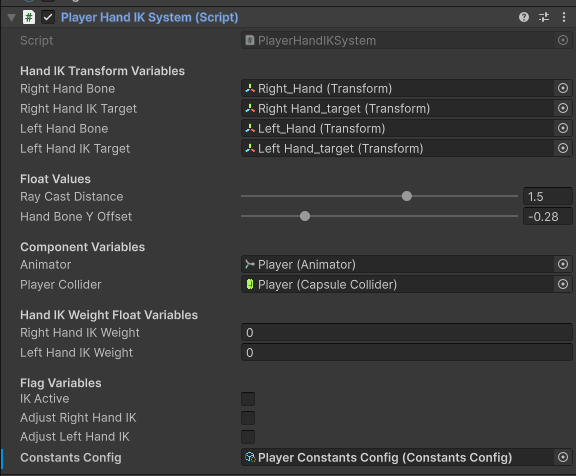Screen dimensions: 576x476
Task: Click the Hand Bone Y Offset slider handle
Action: click(305, 216)
